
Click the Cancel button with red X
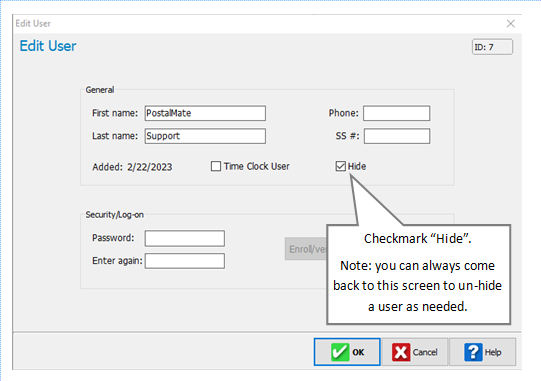(415, 352)
